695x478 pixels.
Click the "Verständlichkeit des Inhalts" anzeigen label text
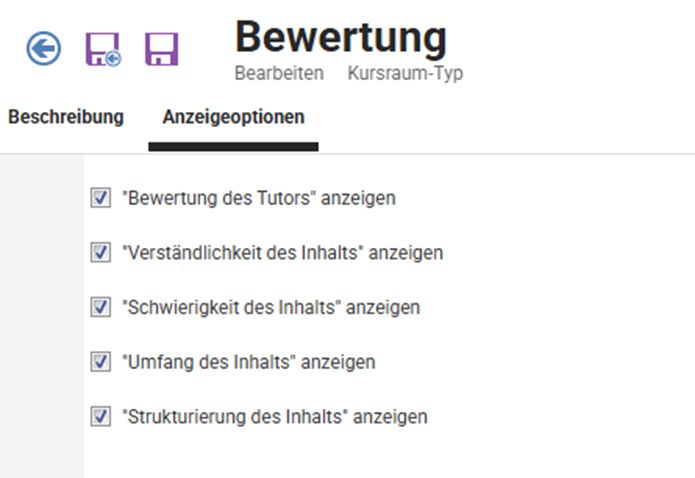(282, 253)
